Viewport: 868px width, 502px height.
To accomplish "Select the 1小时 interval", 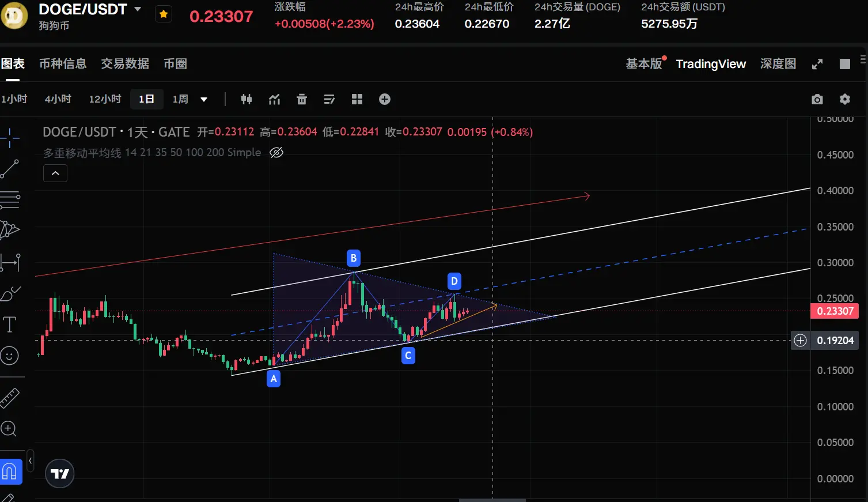I will point(14,99).
